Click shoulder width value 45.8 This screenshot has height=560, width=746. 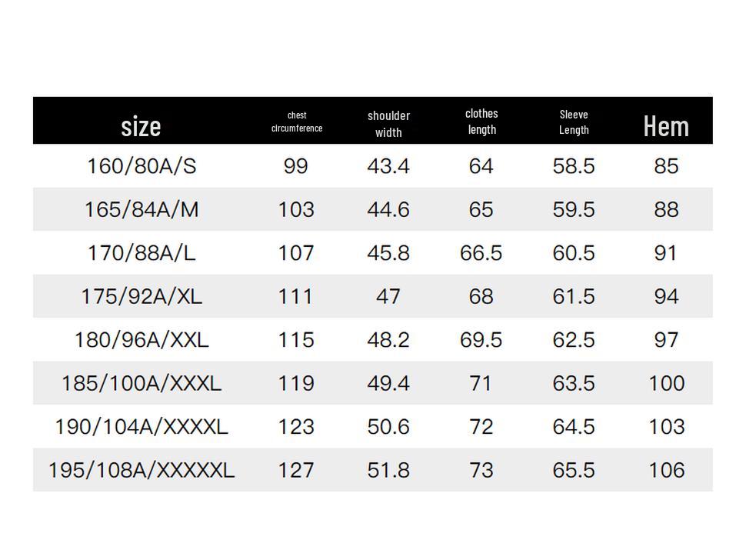coord(388,253)
